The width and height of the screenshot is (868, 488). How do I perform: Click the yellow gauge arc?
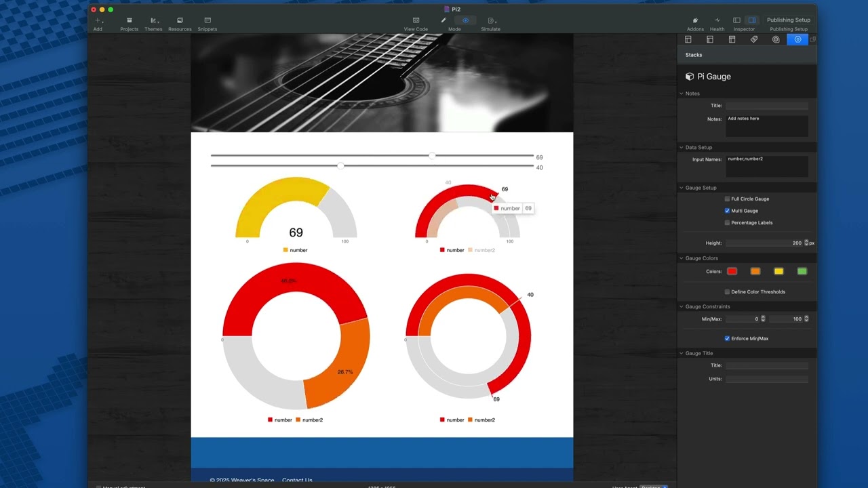(x=271, y=200)
